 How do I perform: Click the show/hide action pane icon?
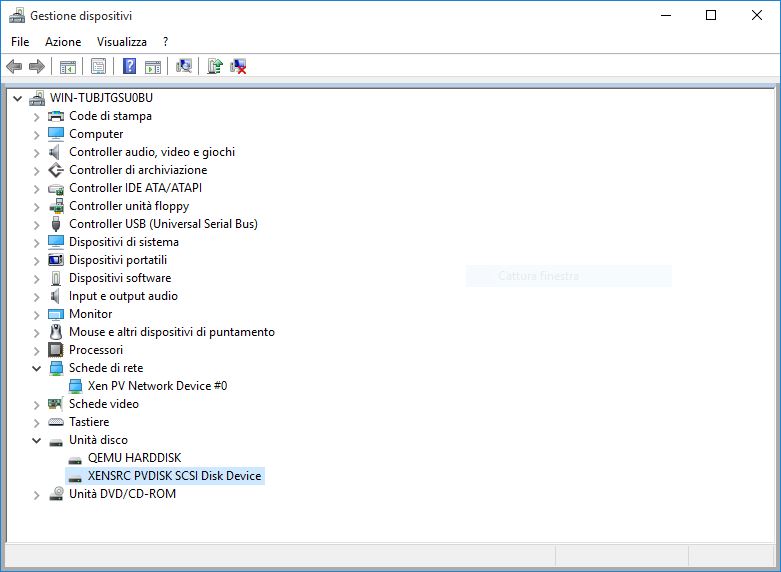click(x=153, y=67)
